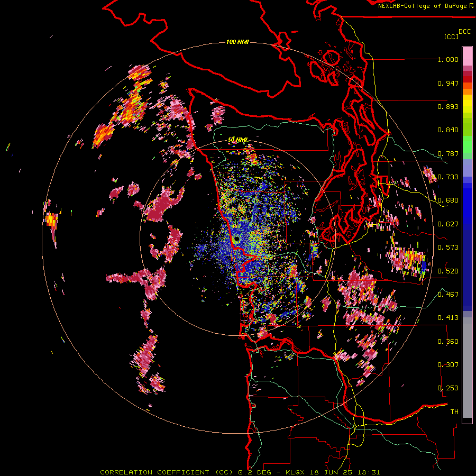The width and height of the screenshot is (476, 476).
Task: Click the yellow segment of the color scale
Action: point(467,104)
